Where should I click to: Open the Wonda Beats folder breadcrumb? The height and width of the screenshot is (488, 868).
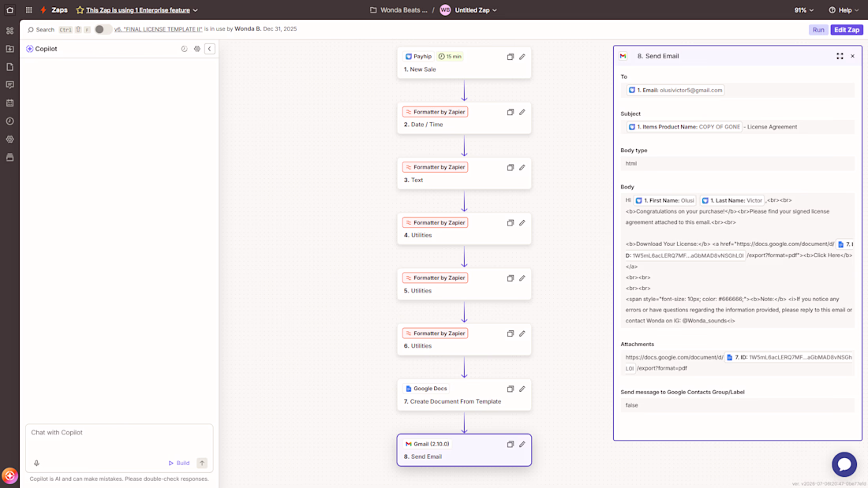(398, 10)
